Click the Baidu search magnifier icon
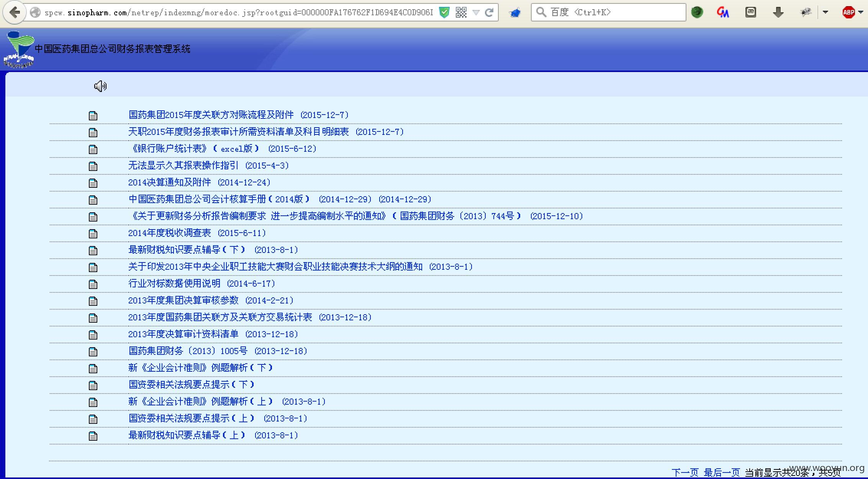Viewport: 868px width, 479px height. coord(541,12)
